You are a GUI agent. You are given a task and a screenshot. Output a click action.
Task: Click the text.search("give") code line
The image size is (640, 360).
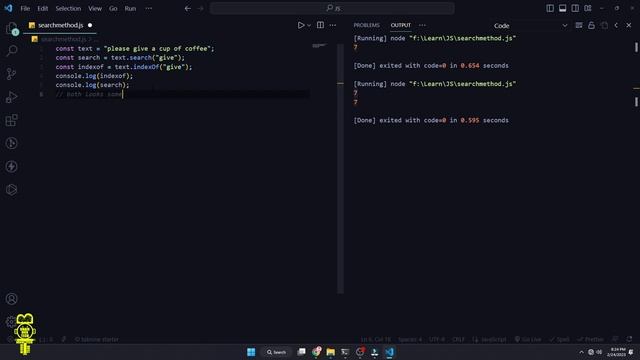[x=120, y=58]
